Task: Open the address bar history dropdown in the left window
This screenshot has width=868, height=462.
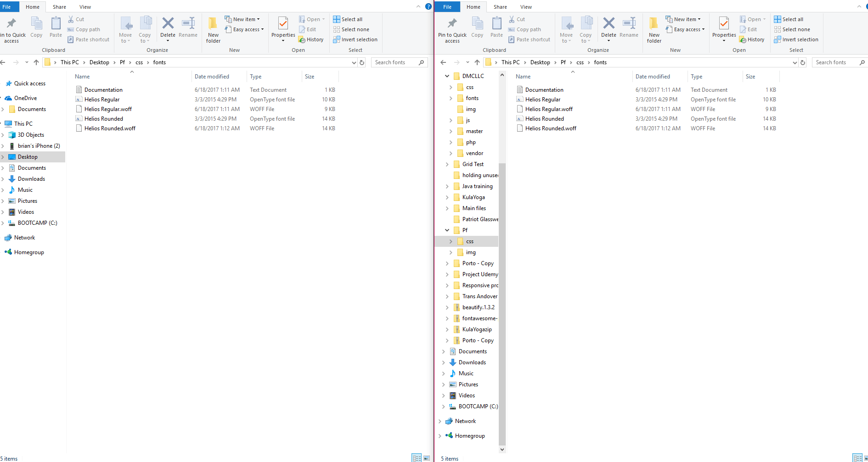Action: [354, 62]
